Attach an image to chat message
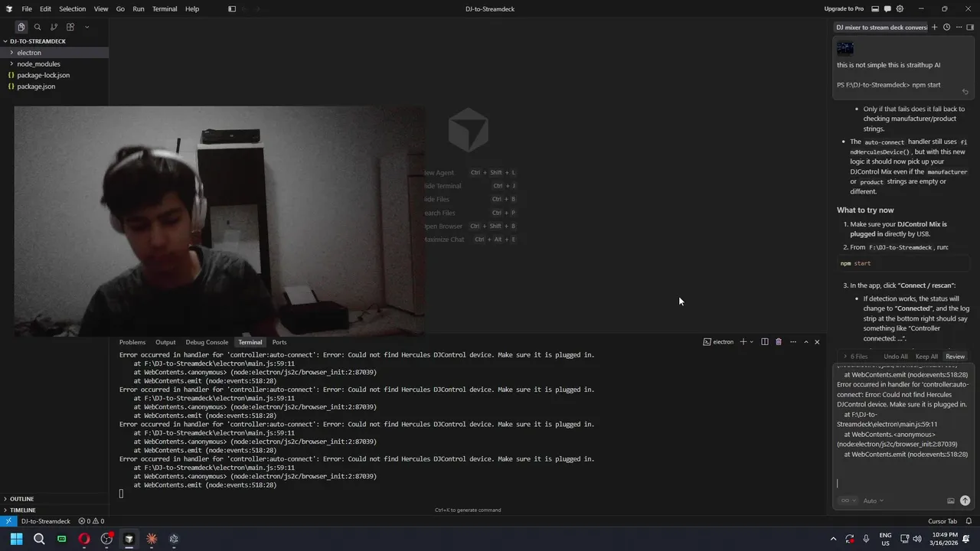 click(x=951, y=500)
